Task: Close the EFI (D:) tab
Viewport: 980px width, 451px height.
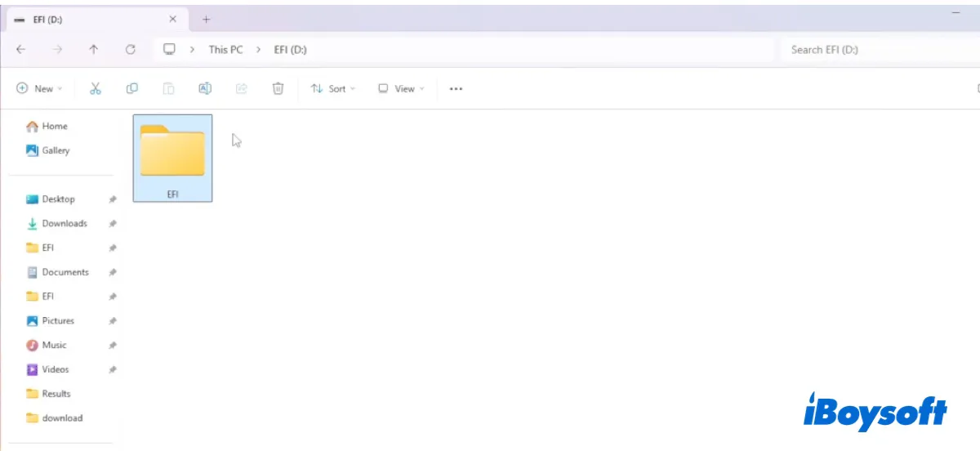Action: (x=172, y=19)
